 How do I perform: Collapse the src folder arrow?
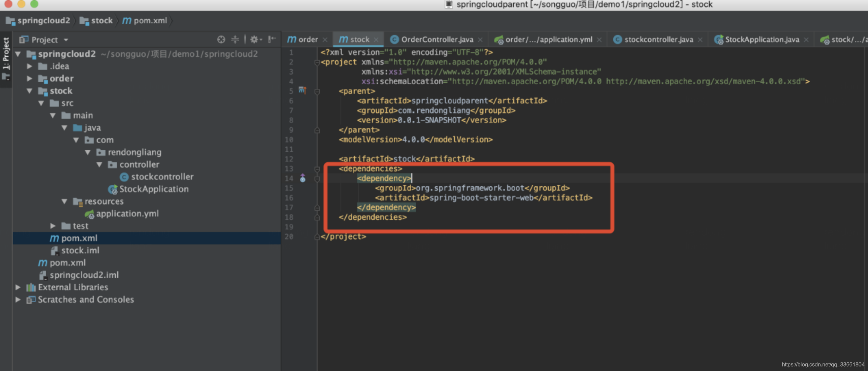tap(41, 103)
